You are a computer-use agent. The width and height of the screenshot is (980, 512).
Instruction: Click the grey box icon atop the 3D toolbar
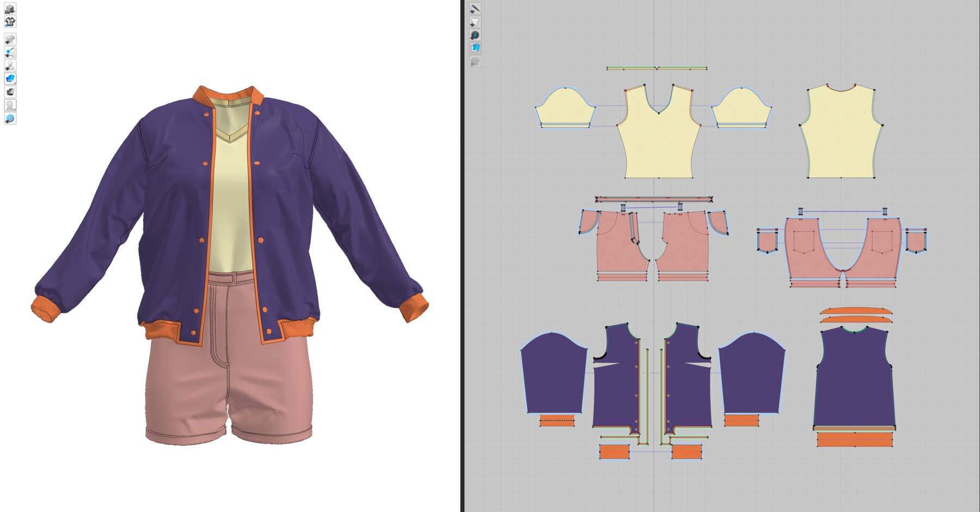pyautogui.click(x=10, y=9)
